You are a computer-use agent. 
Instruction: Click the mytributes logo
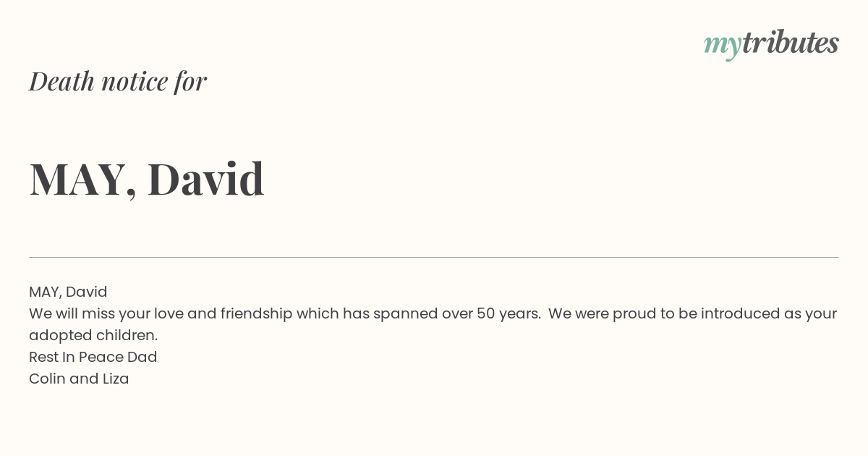[771, 44]
